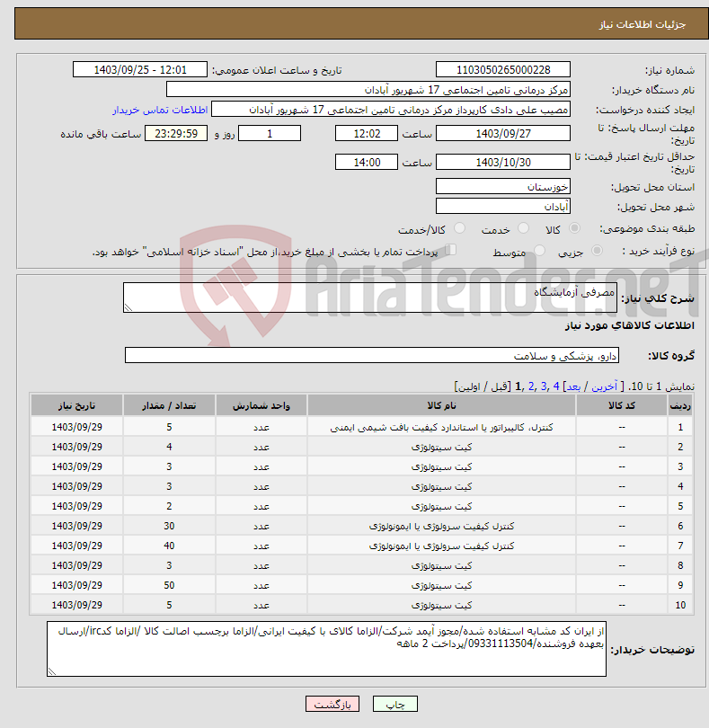Screen dimensions: 709x728
Task: Open the بعد next page link
Action: (x=573, y=386)
